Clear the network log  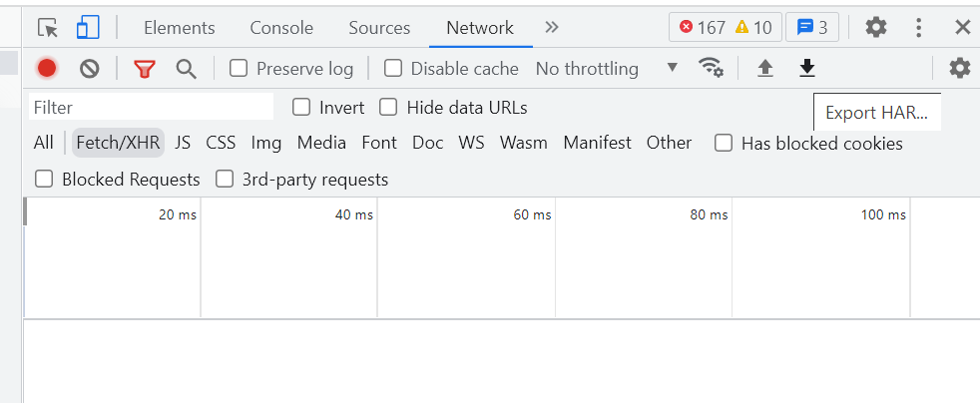click(90, 68)
